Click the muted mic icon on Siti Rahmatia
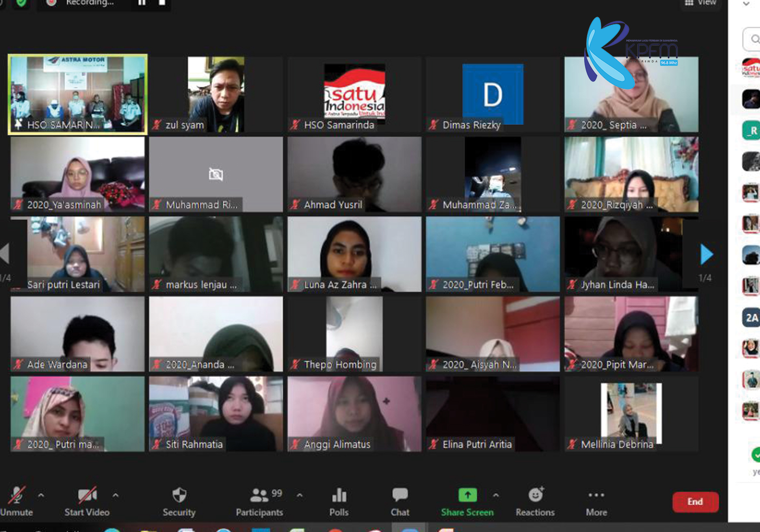The height and width of the screenshot is (532, 760). (157, 444)
